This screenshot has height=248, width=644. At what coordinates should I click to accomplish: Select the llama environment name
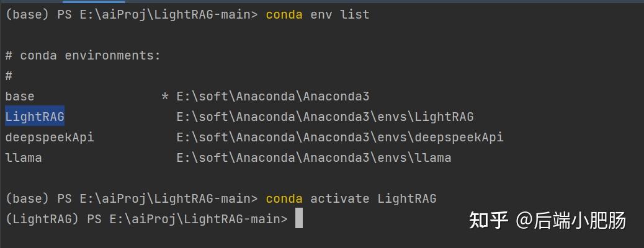pyautogui.click(x=24, y=157)
